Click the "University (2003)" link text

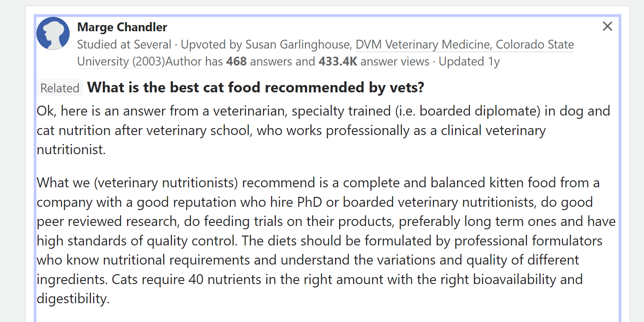click(x=121, y=61)
